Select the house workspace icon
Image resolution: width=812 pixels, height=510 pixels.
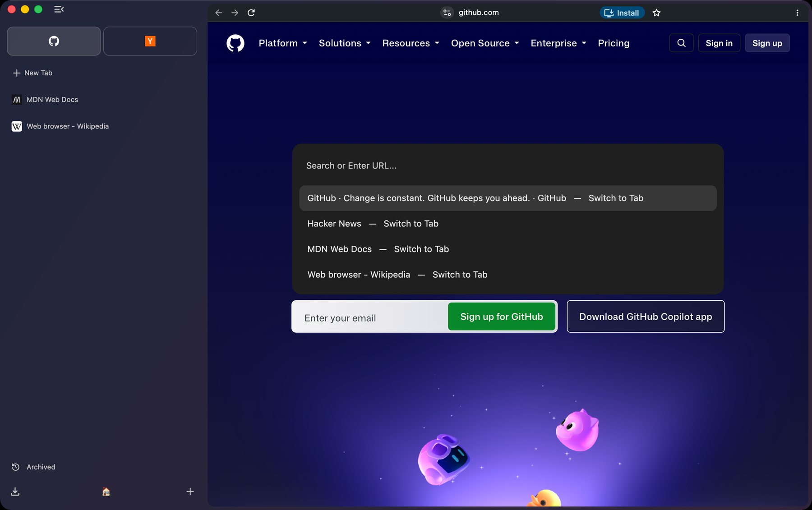tap(106, 492)
